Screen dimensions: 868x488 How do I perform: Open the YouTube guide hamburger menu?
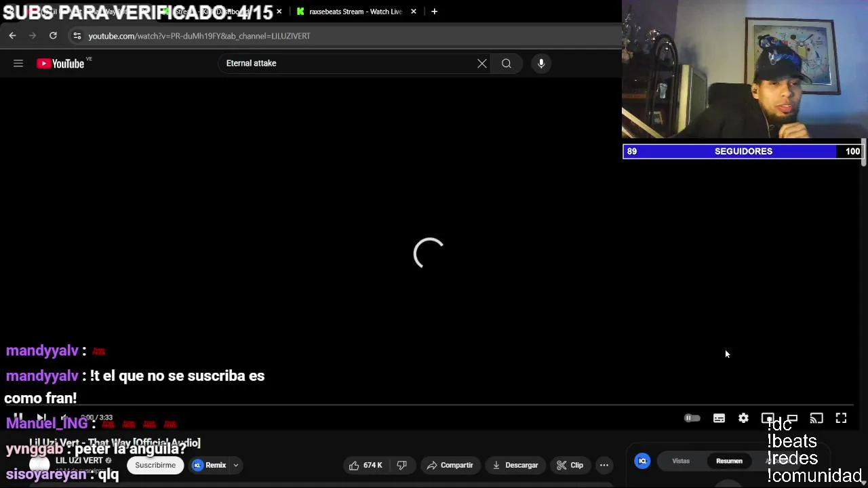click(x=18, y=63)
